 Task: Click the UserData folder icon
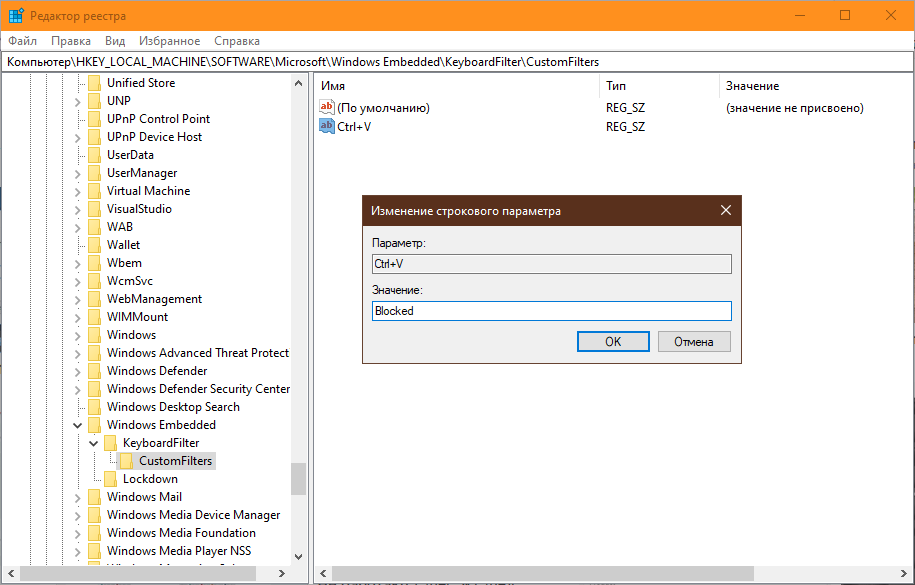95,155
